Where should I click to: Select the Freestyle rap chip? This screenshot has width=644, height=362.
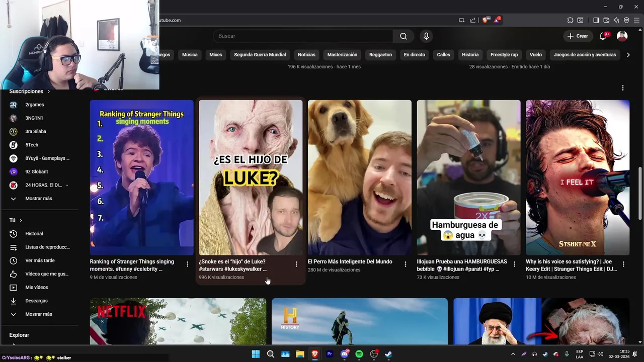pos(504,55)
